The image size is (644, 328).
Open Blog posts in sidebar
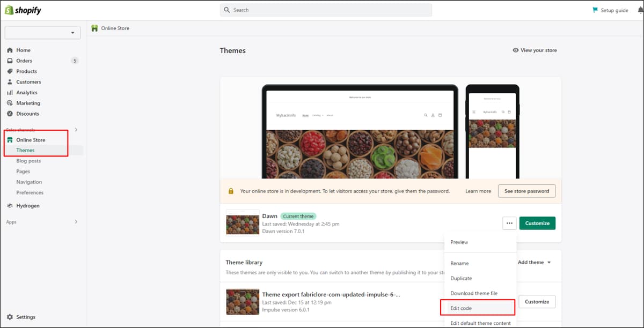pos(28,161)
